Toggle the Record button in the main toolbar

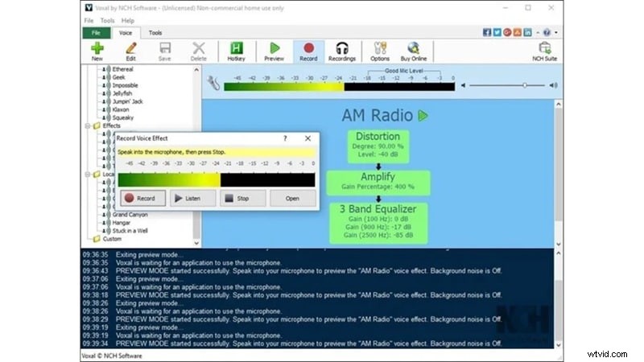pos(308,49)
